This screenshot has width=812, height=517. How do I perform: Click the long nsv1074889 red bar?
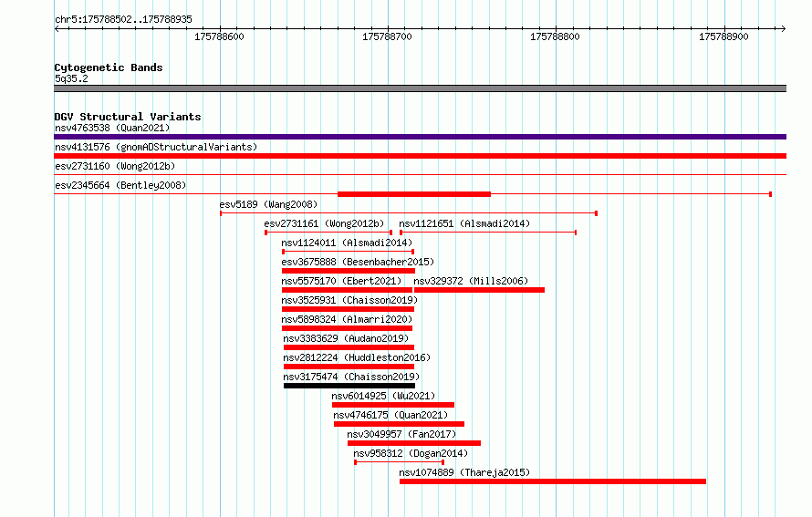pos(553,481)
